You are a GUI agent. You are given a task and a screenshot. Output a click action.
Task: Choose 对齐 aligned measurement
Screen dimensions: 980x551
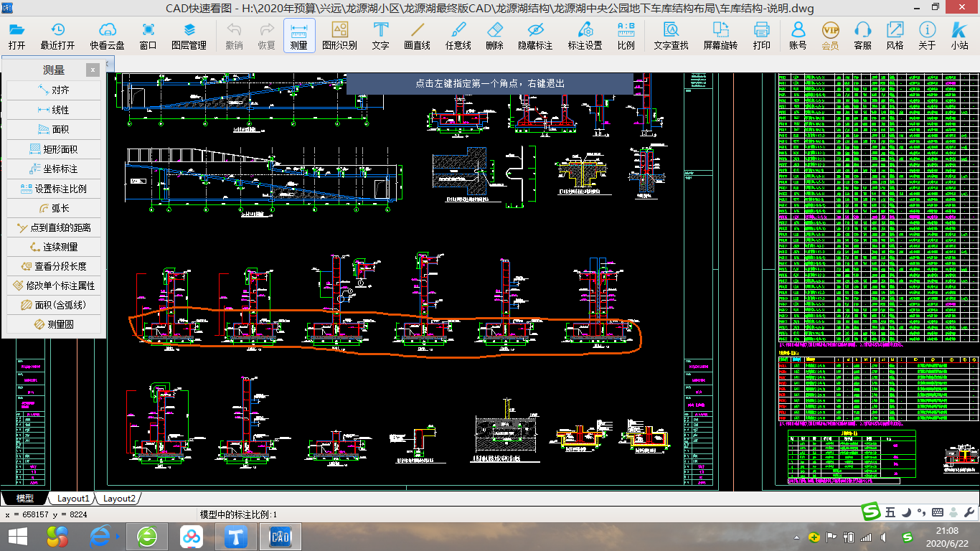point(54,90)
